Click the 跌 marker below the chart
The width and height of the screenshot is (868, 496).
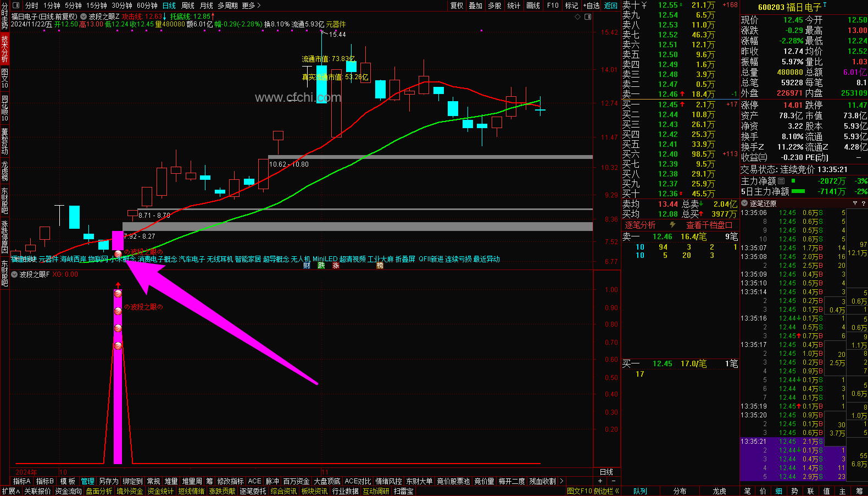click(x=321, y=266)
